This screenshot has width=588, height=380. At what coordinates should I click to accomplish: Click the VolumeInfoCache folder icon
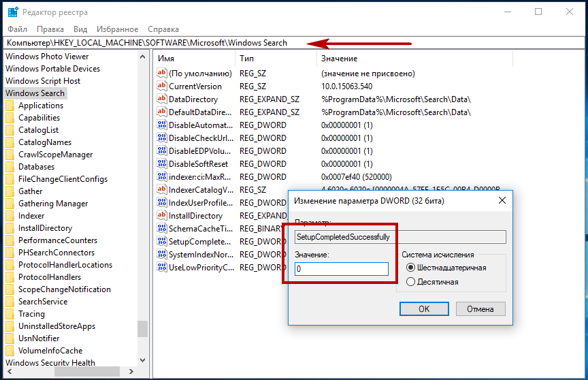point(10,351)
